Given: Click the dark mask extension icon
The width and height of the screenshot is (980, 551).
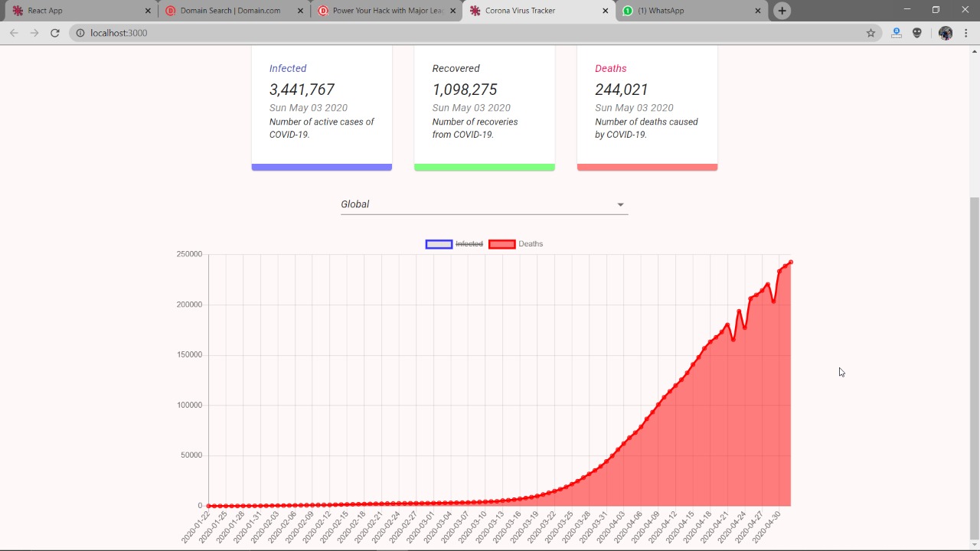Looking at the screenshot, I should pyautogui.click(x=917, y=33).
